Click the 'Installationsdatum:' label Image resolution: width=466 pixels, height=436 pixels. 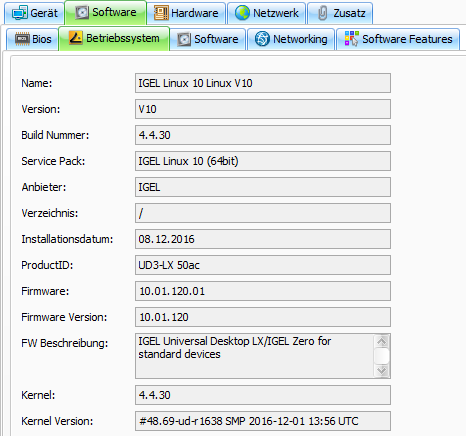67,239
